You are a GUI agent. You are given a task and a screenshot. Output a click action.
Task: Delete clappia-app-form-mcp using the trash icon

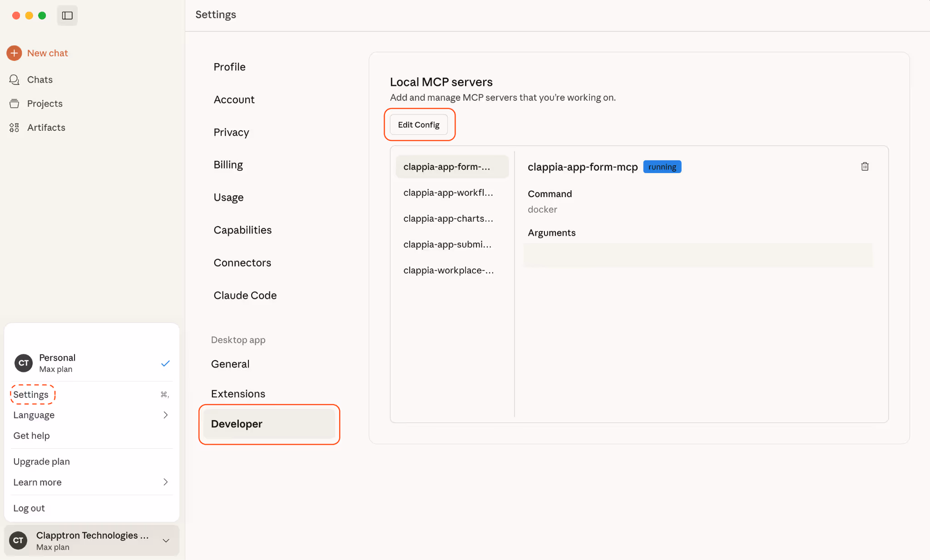pos(864,166)
